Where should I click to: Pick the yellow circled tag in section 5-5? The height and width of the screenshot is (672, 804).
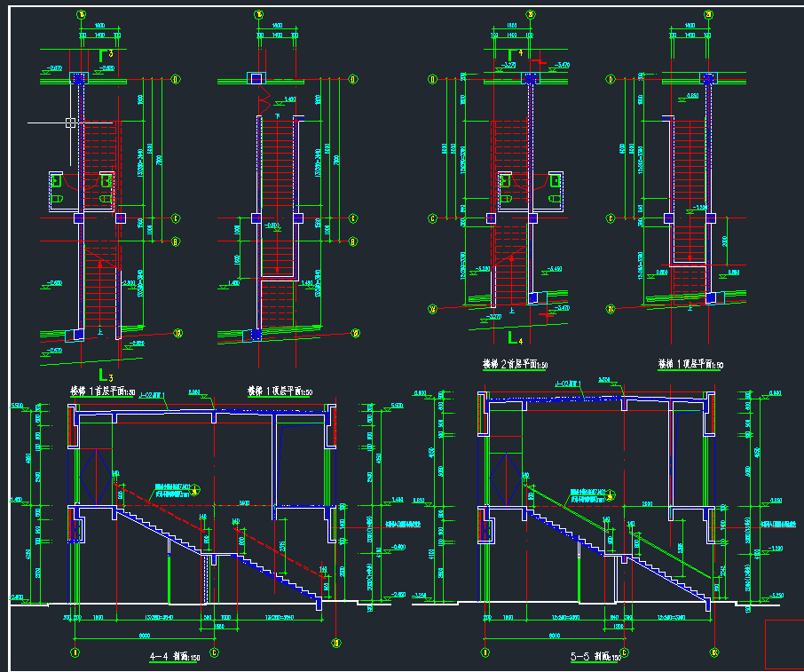[608, 494]
